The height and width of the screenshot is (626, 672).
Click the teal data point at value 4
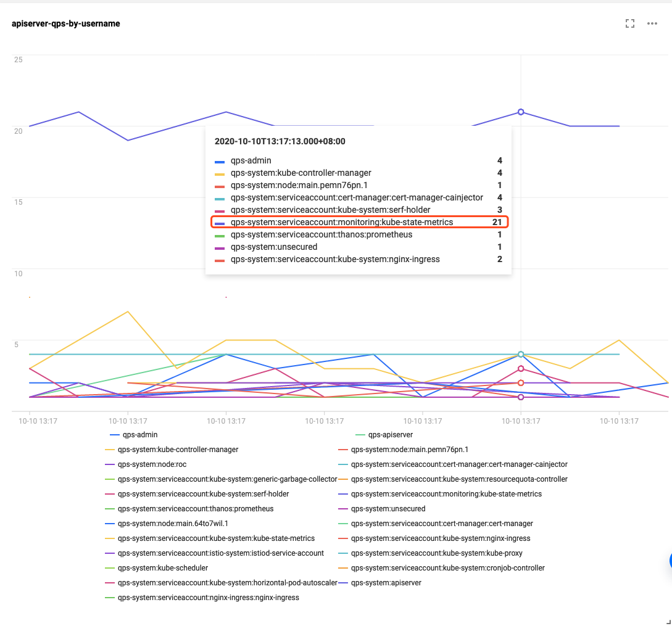pyautogui.click(x=521, y=355)
